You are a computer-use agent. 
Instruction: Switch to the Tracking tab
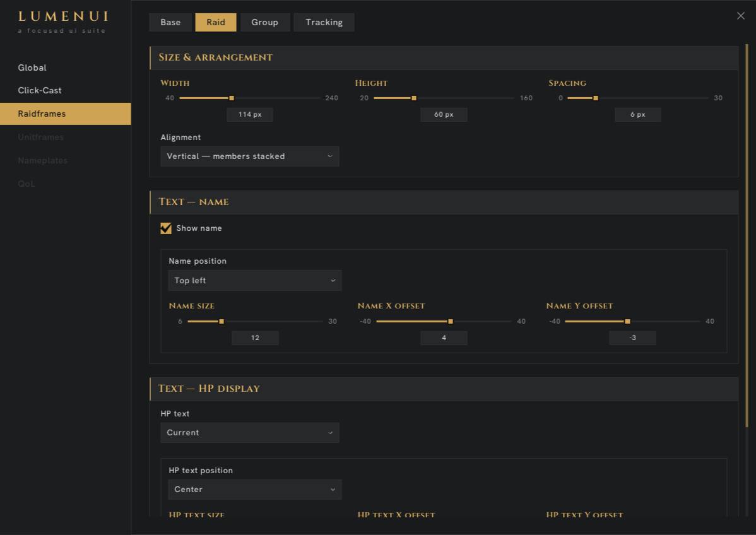(324, 22)
